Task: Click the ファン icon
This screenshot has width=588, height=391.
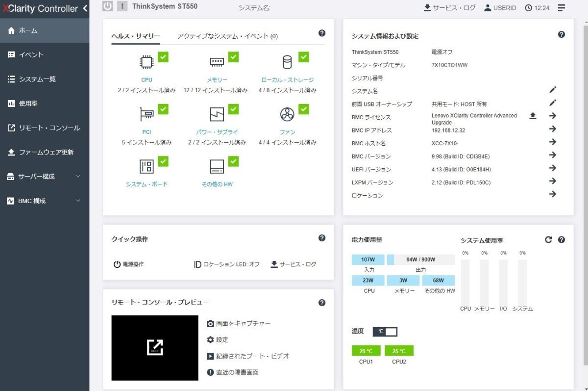Action: 287,114
